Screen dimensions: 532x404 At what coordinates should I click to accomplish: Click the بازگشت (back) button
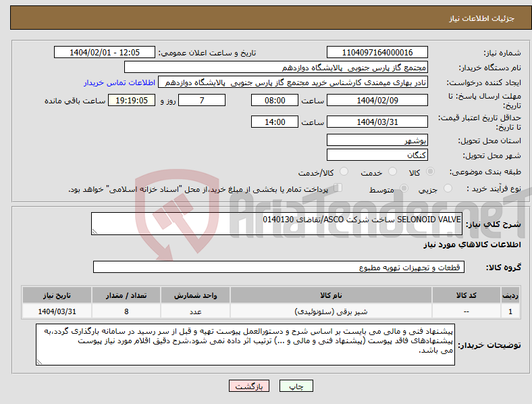(249, 386)
